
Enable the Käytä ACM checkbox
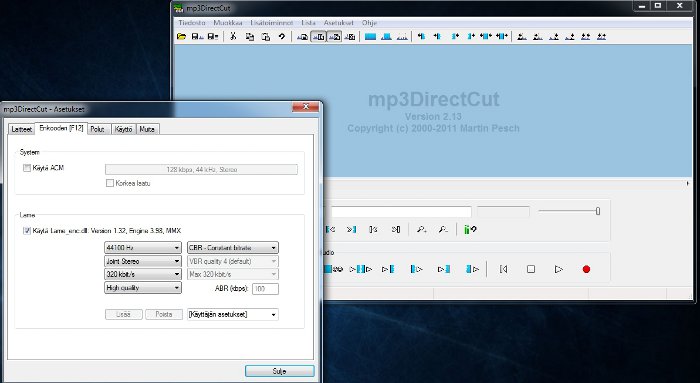pyautogui.click(x=27, y=168)
